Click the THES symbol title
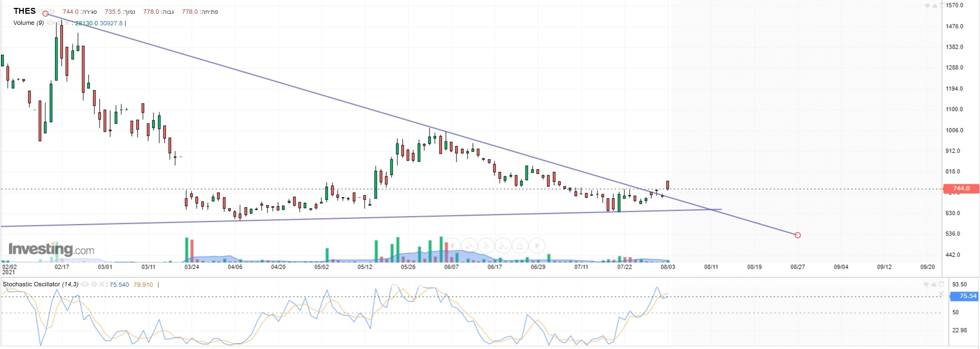This screenshot has width=980, height=349. click(x=24, y=11)
